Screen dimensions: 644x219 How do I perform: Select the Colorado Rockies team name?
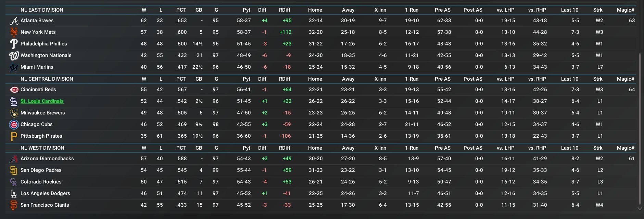click(x=41, y=182)
